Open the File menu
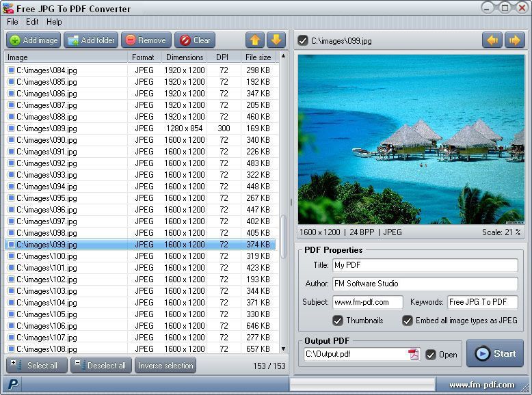This screenshot has width=532, height=395. coord(12,22)
